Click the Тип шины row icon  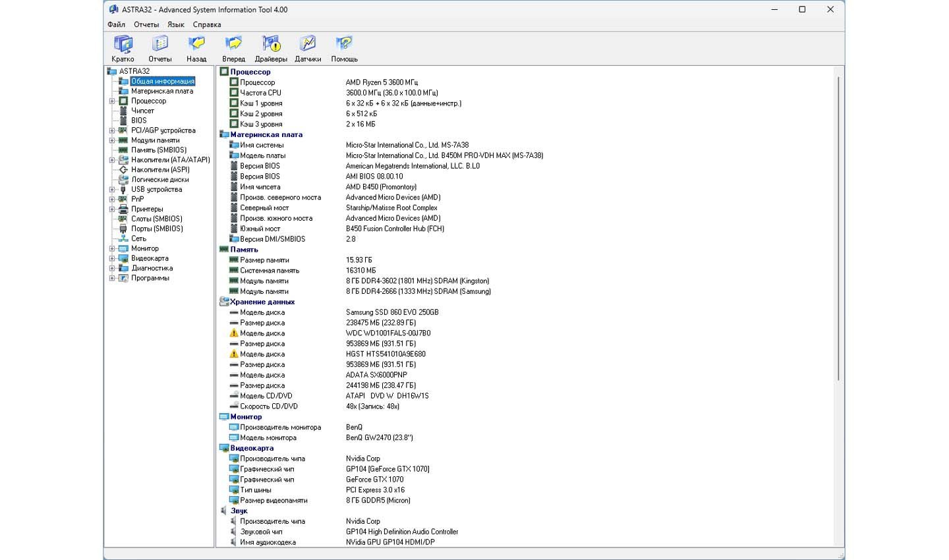pos(233,490)
